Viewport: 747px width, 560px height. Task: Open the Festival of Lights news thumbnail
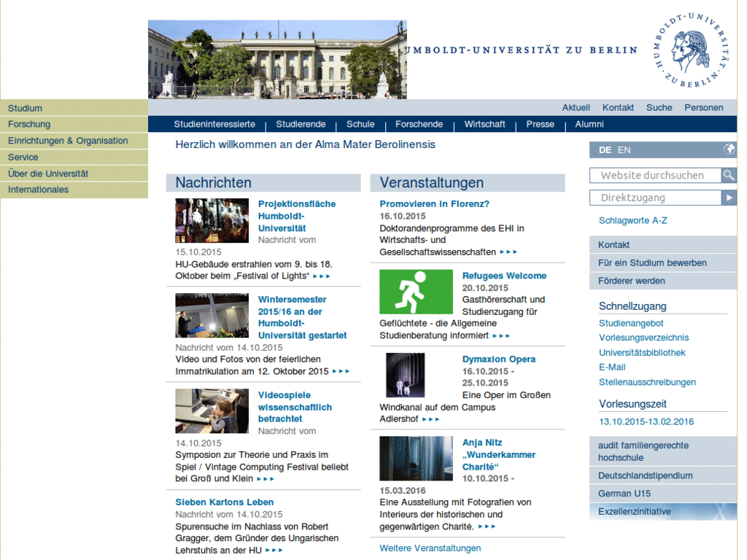[x=212, y=220]
